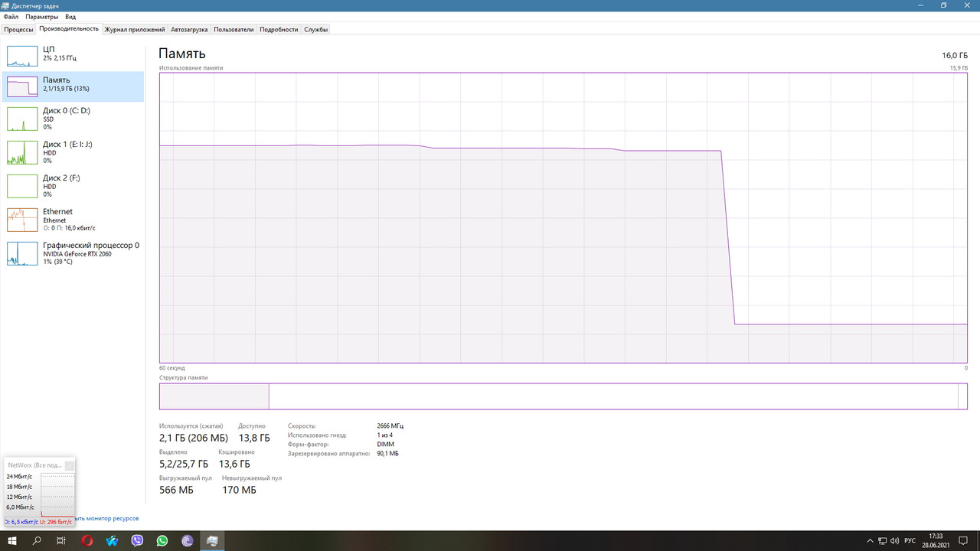
Task: Click the memory usage graph
Action: point(563,217)
